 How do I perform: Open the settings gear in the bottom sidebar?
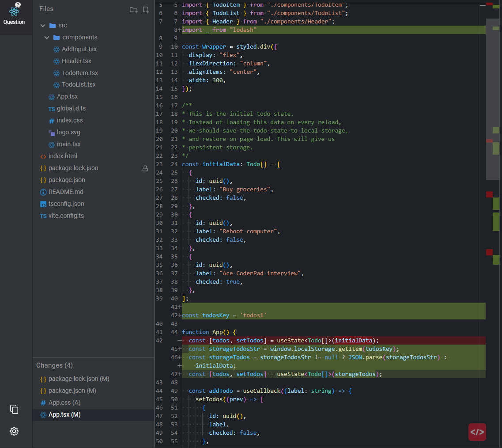(x=14, y=431)
